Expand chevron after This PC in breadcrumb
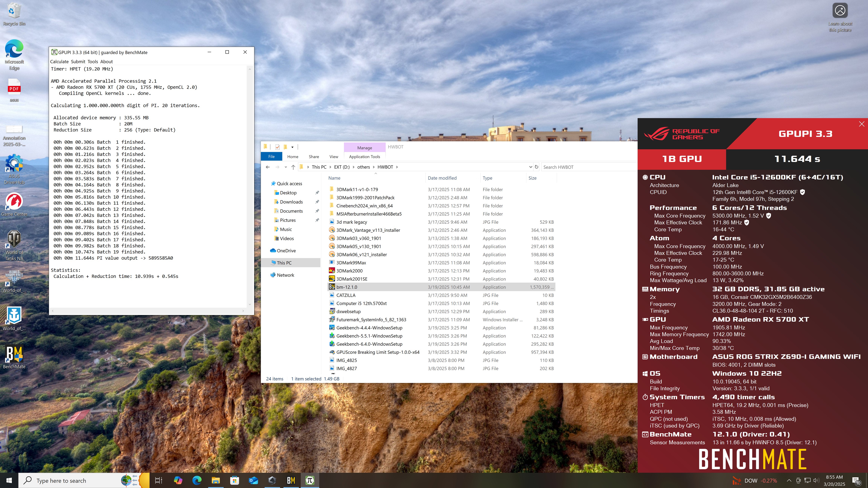This screenshot has height=488, width=868. point(330,167)
